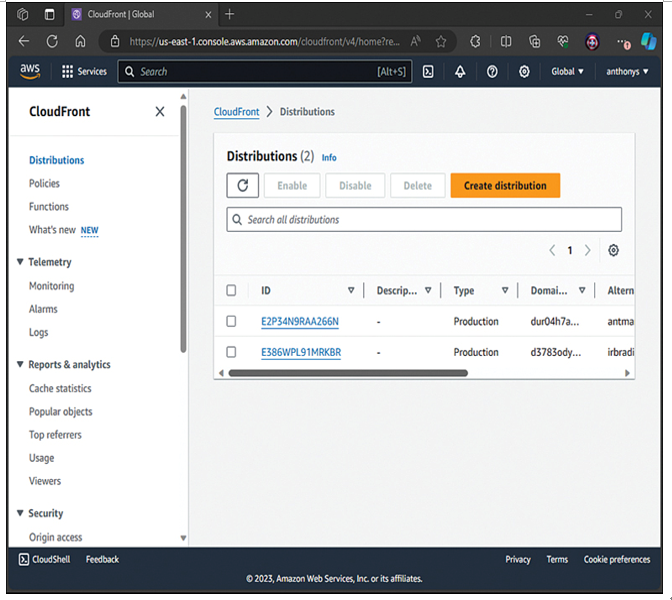
Task: Sort by the Description column arrow
Action: click(x=428, y=291)
